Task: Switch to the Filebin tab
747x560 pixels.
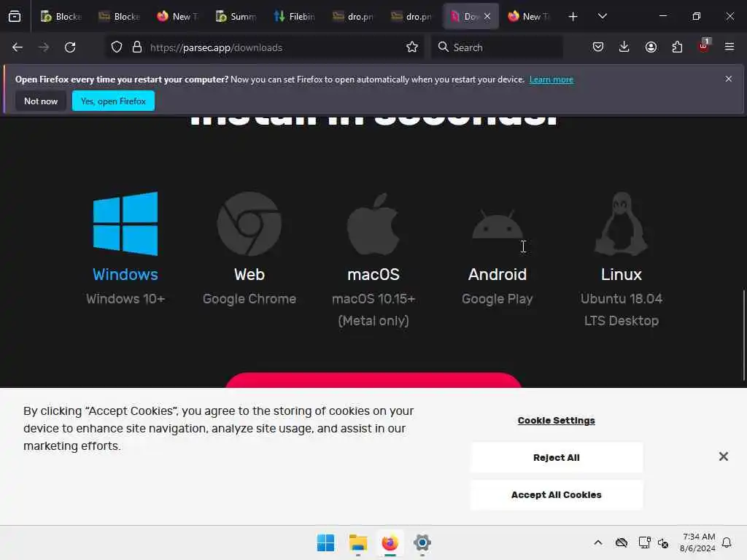Action: (295, 17)
